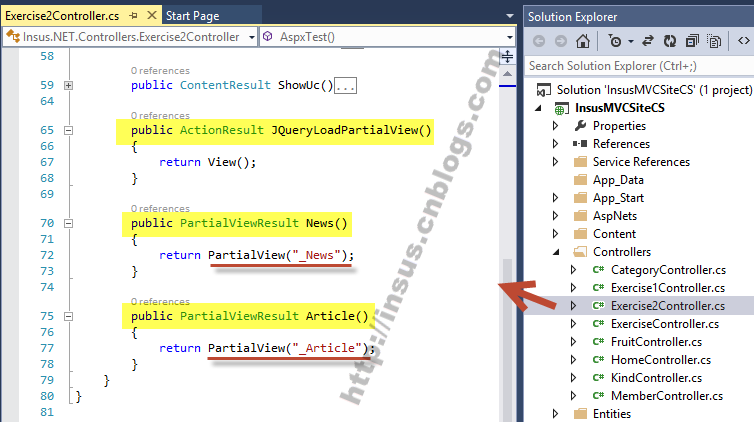Click the App_Data folder icon

click(580, 180)
